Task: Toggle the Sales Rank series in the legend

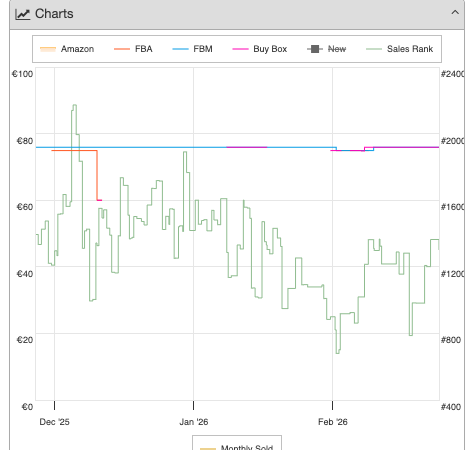Action: click(399, 49)
